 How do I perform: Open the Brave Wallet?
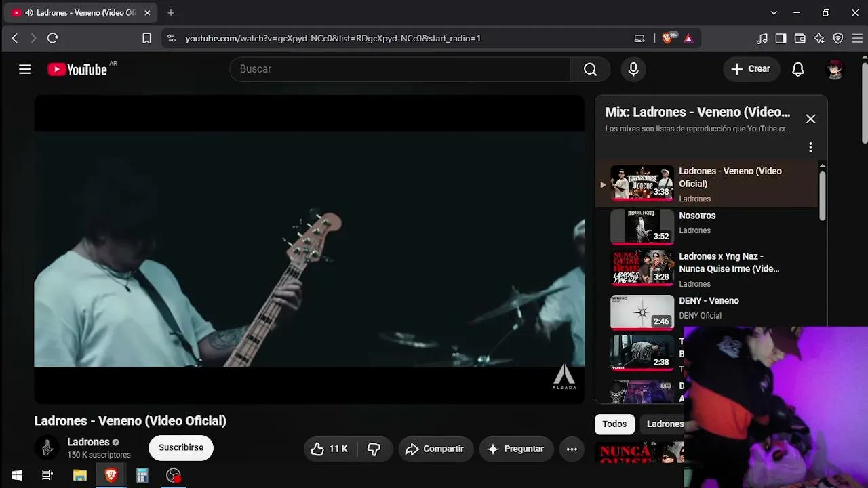[800, 38]
